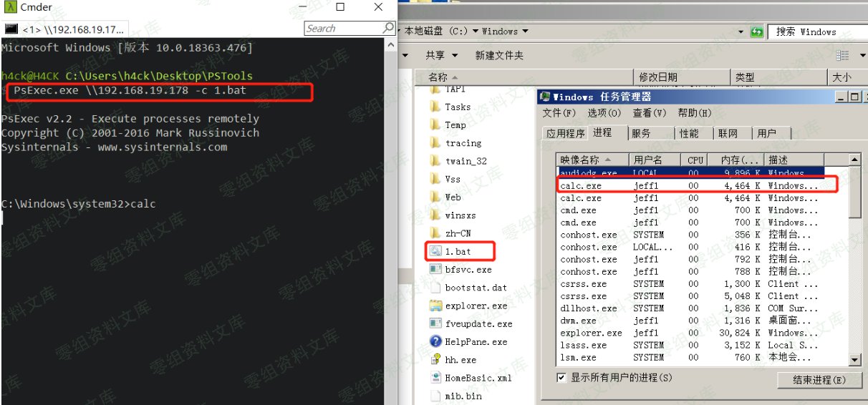Open the 文件(F) menu in Task Manager
The height and width of the screenshot is (405, 868).
(x=559, y=113)
